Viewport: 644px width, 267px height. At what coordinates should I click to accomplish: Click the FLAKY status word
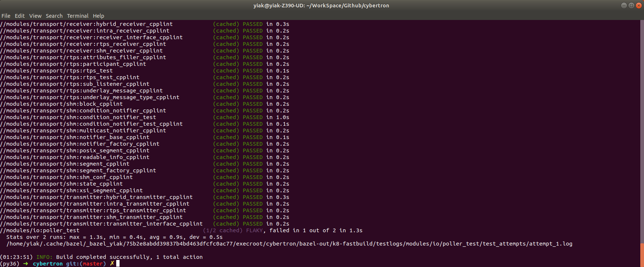click(x=254, y=230)
